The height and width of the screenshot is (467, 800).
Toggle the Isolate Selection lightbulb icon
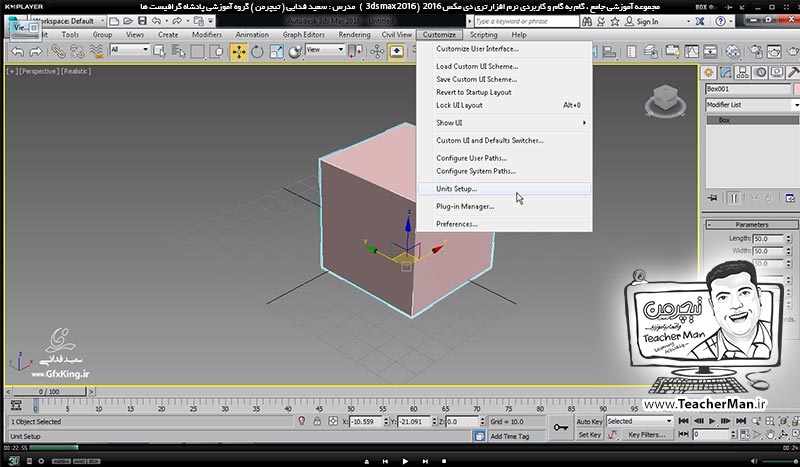(x=302, y=422)
